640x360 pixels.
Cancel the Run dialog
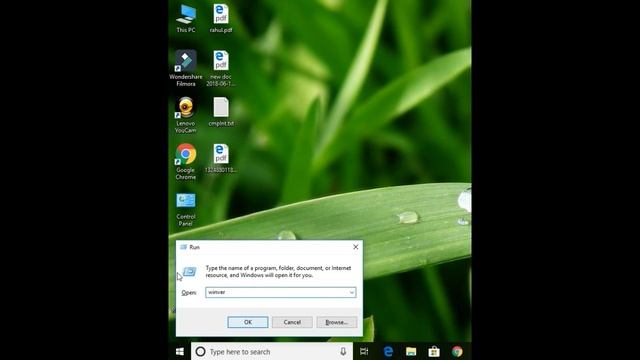click(292, 322)
